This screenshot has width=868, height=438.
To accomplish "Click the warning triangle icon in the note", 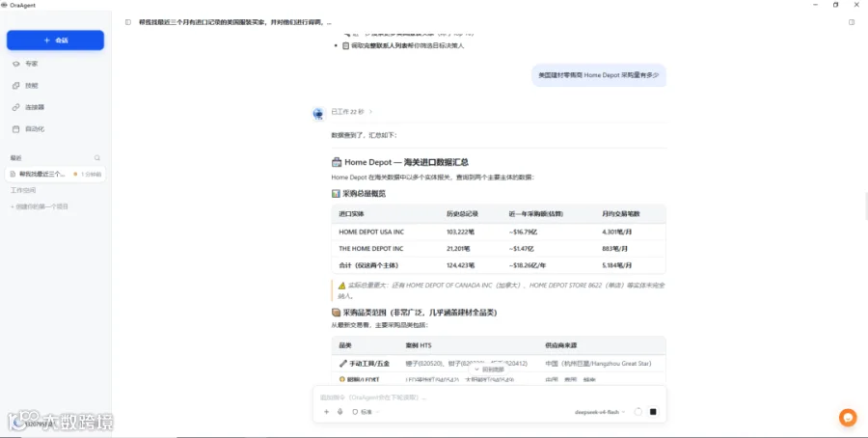I will click(341, 286).
